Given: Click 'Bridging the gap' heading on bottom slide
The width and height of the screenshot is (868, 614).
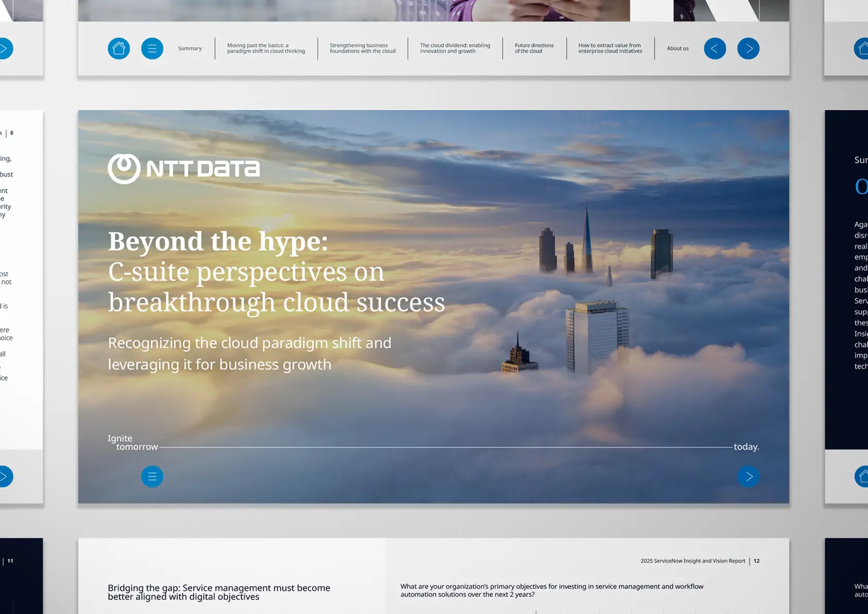Looking at the screenshot, I should pos(219,592).
